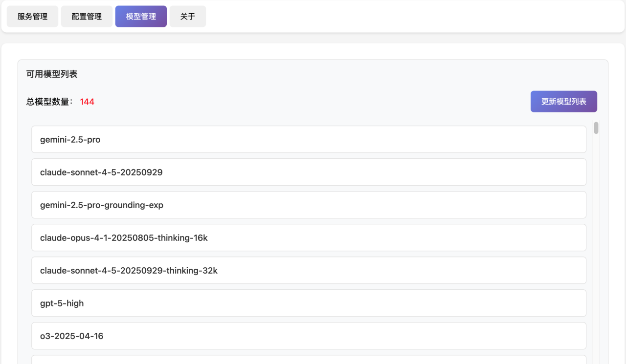Click the 可用模型列表 heading

tap(52, 74)
